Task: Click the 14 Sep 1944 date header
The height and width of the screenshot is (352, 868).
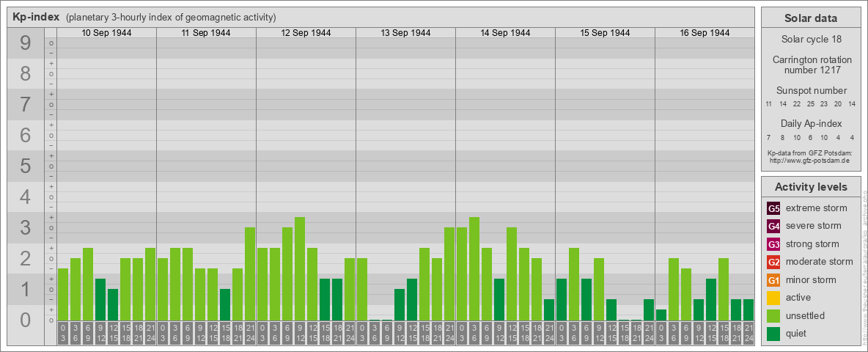Action: point(505,33)
